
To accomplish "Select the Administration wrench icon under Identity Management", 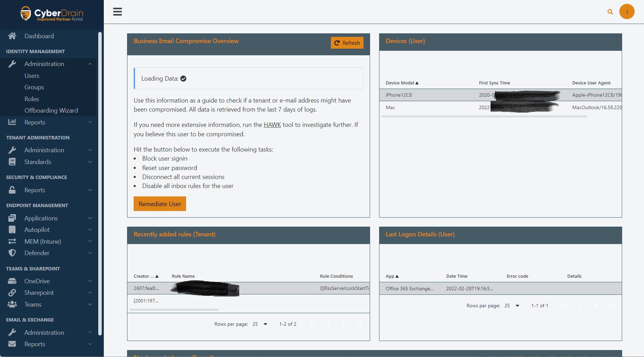I will [12, 64].
